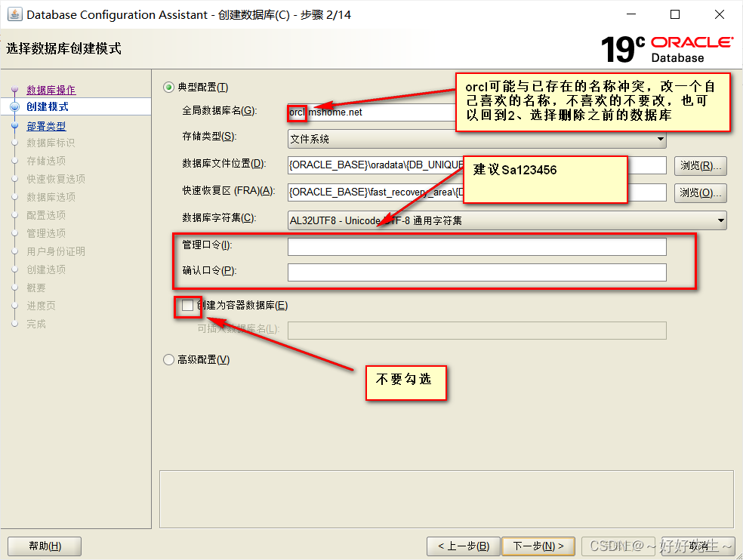743x560 pixels.
Task: Open the 存储类型 dropdown
Action: [660, 139]
